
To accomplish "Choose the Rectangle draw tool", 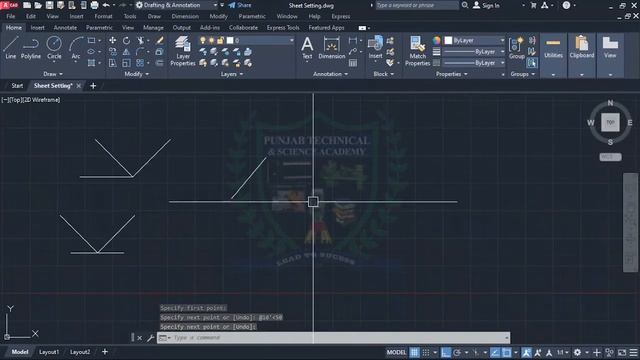I will click(x=91, y=40).
